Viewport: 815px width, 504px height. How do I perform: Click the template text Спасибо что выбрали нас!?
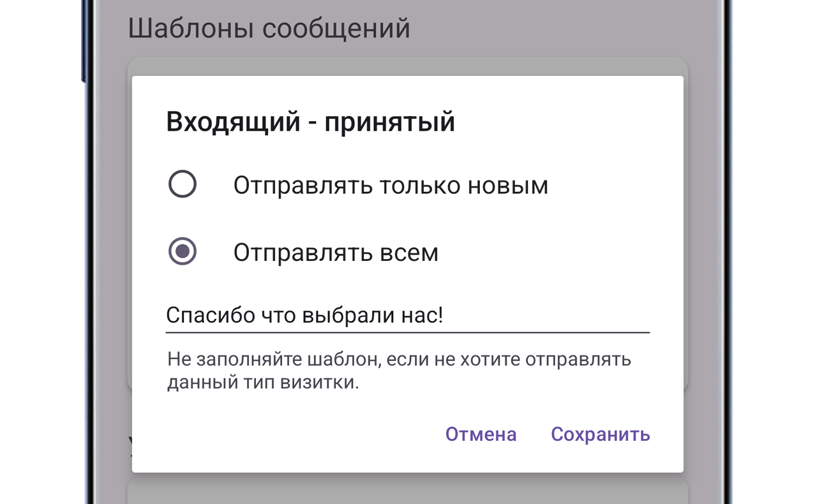pos(305,314)
